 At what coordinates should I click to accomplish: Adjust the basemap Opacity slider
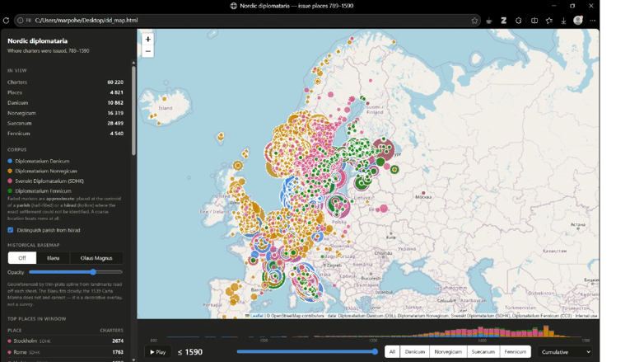76,272
